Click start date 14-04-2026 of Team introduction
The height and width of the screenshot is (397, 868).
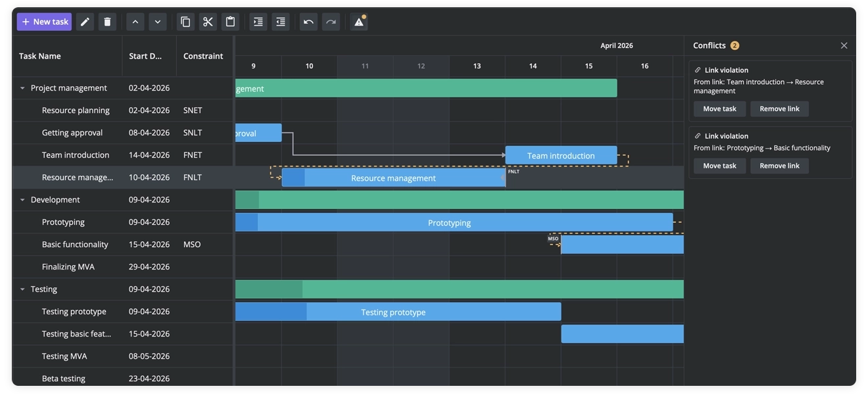pos(149,155)
